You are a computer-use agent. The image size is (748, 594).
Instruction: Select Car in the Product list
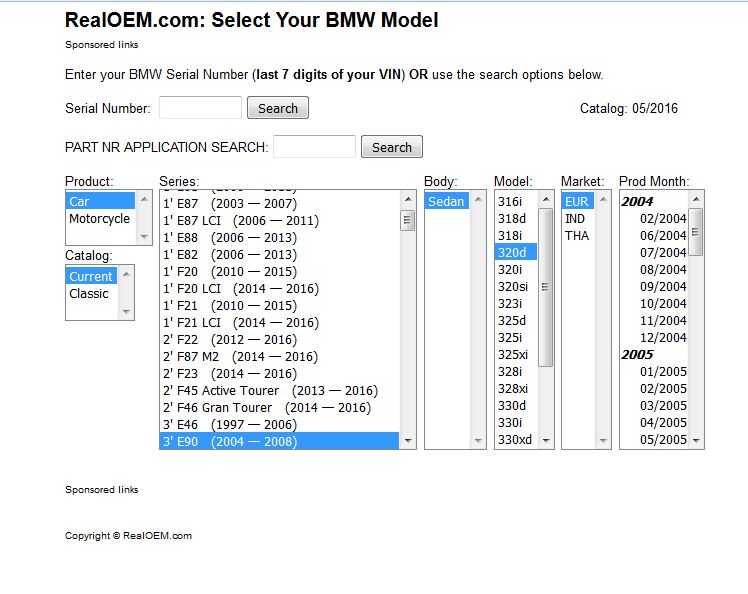point(100,201)
